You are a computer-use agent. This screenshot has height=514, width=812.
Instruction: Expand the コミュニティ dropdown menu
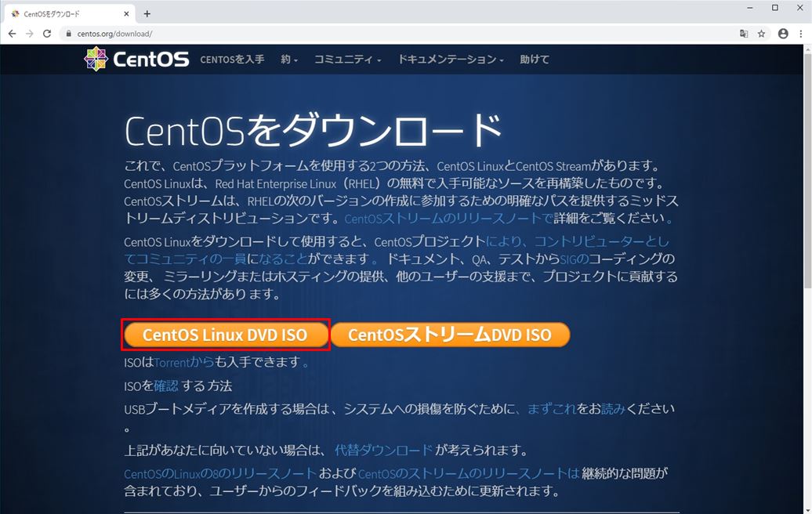coord(347,59)
